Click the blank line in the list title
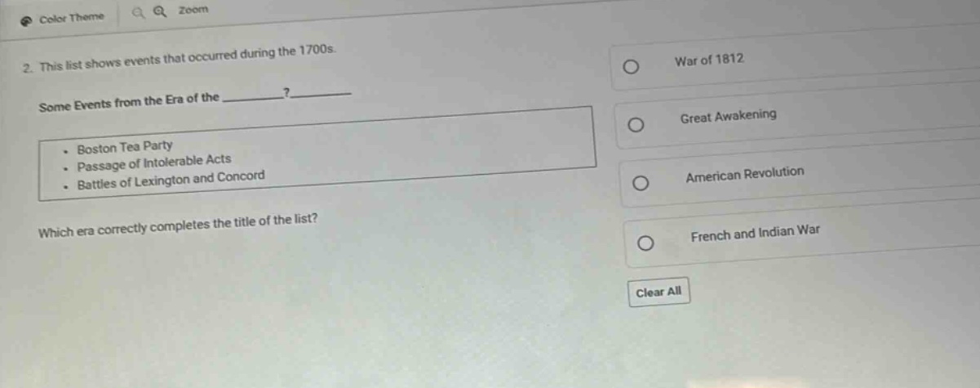Screen dimensions: 980x388 click(253, 99)
